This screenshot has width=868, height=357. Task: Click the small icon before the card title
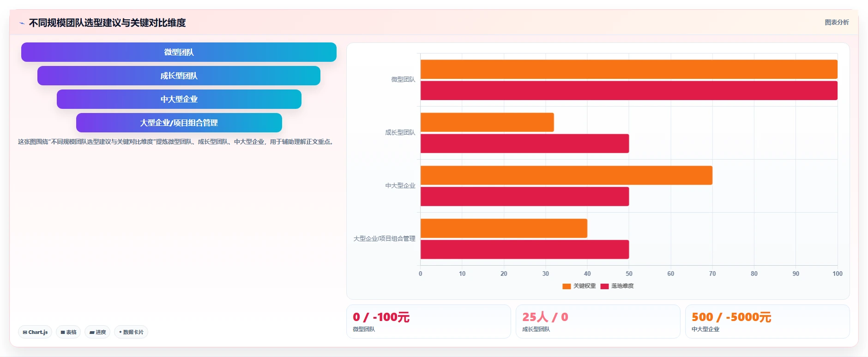pyautogui.click(x=22, y=23)
